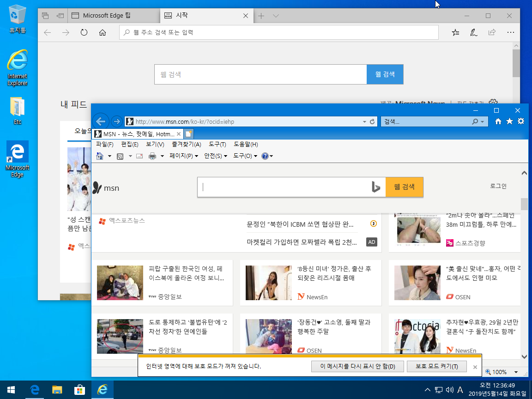Viewport: 532px width, 399px height.
Task: Click thumbnail of 피랍 구출된 한국인 여성 article
Action: click(x=120, y=283)
